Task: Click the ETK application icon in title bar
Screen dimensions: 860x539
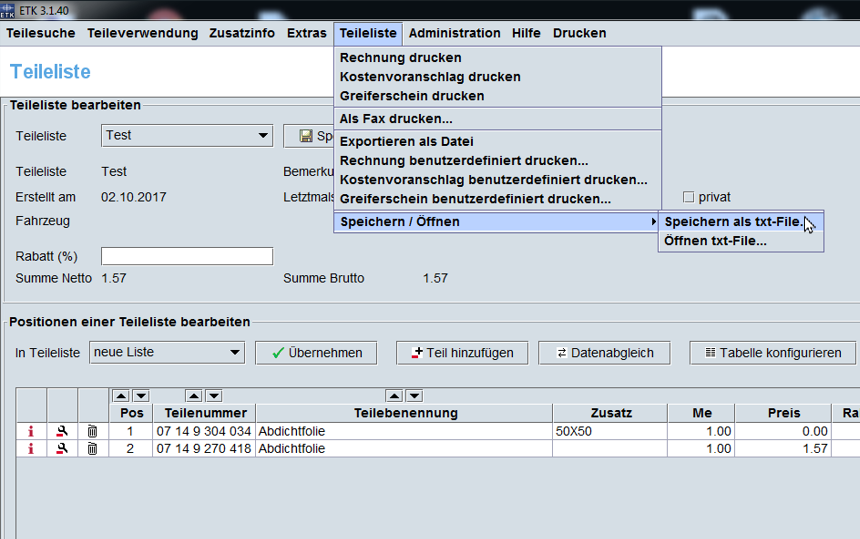Action: (x=7, y=10)
